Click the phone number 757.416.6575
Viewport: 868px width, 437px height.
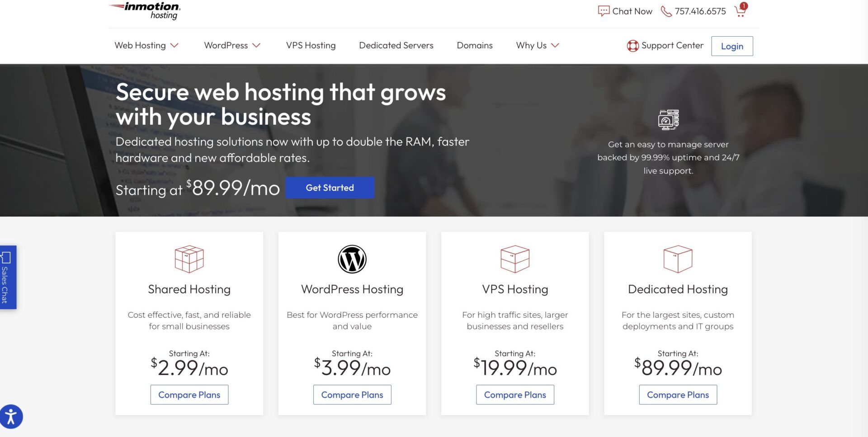pyautogui.click(x=700, y=11)
